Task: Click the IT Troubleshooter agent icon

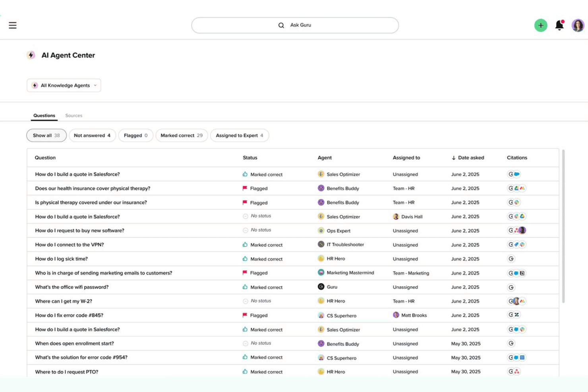Action: click(x=321, y=244)
